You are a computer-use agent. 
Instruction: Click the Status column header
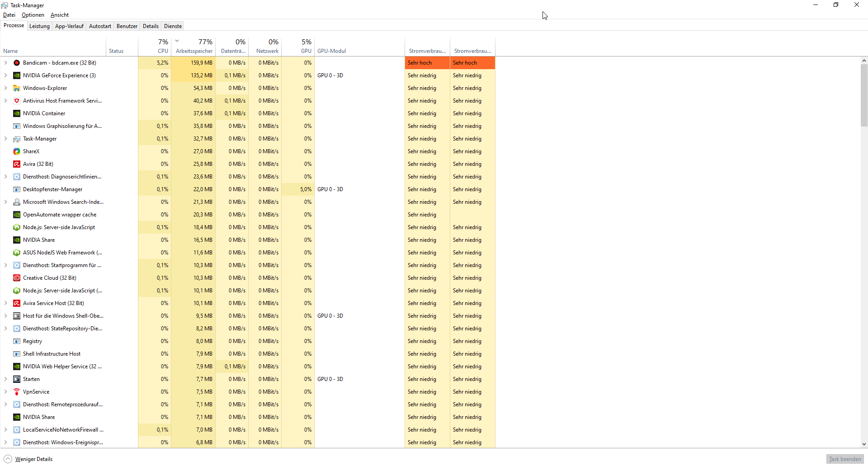pos(122,47)
